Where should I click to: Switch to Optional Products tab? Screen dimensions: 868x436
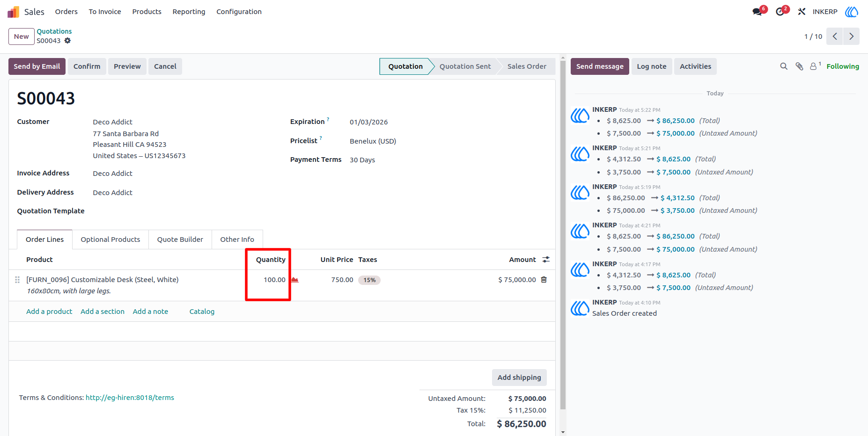click(110, 240)
